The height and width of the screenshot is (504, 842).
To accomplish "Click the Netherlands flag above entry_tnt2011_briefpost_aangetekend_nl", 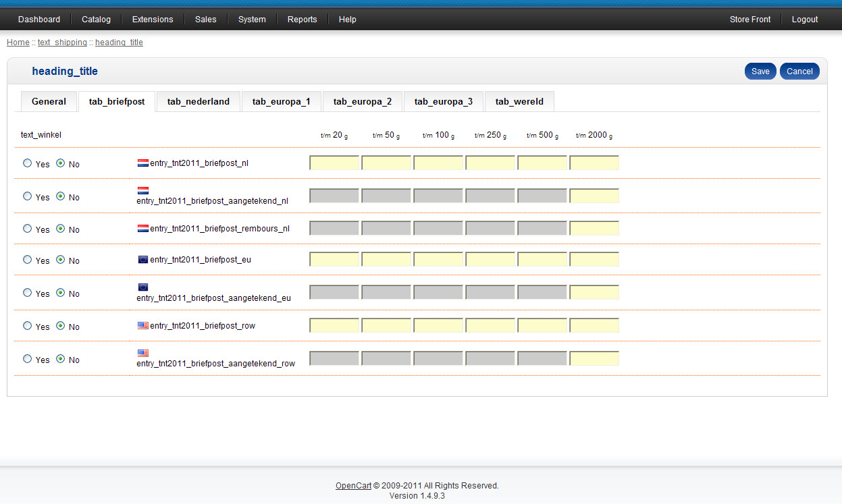I will (142, 190).
